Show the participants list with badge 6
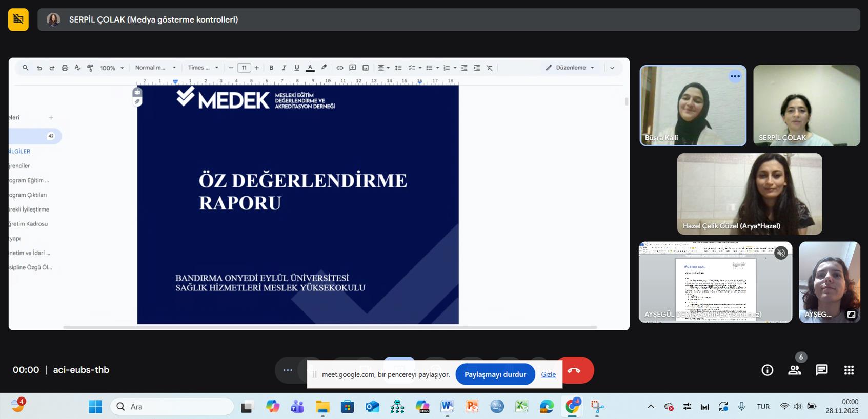Viewport: 868px width, 419px height. tap(794, 370)
